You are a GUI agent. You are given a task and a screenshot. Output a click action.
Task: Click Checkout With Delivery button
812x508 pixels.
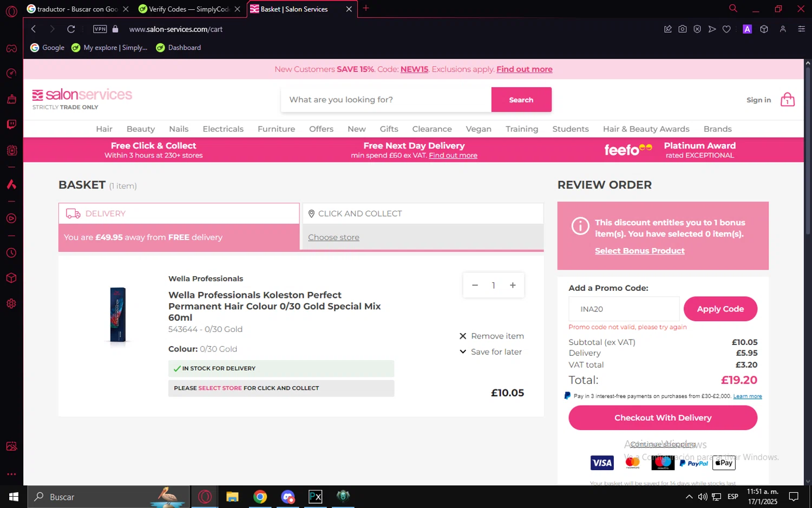tap(663, 418)
